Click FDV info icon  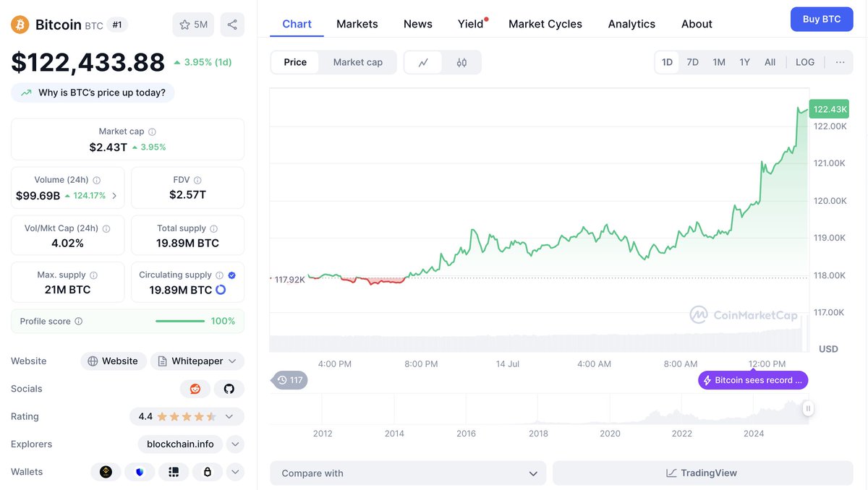tap(197, 180)
